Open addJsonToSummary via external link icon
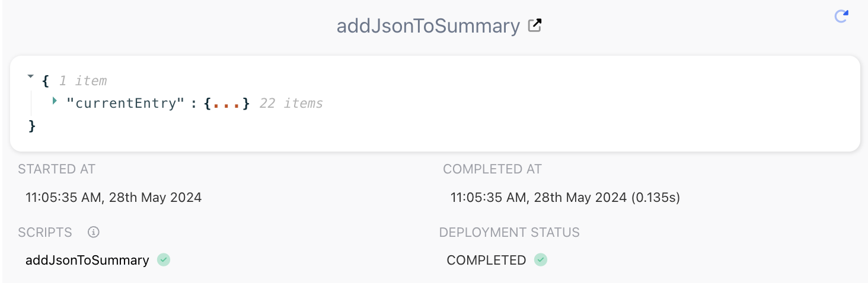 click(535, 25)
